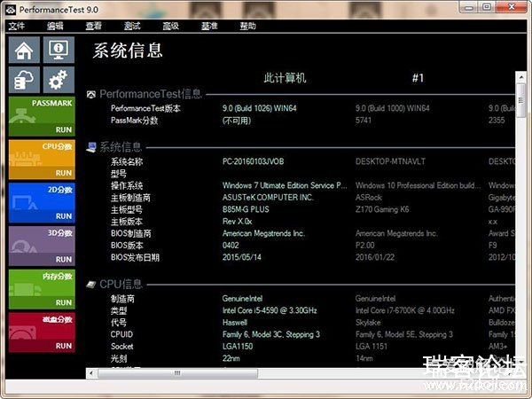The width and height of the screenshot is (532, 399).
Task: Click the BIOS发布日期 row label
Action: point(135,257)
